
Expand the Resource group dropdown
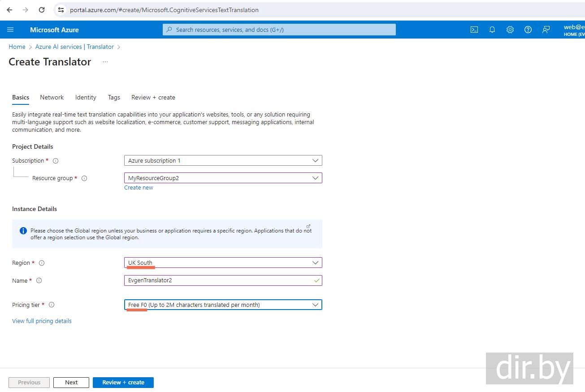coord(223,178)
